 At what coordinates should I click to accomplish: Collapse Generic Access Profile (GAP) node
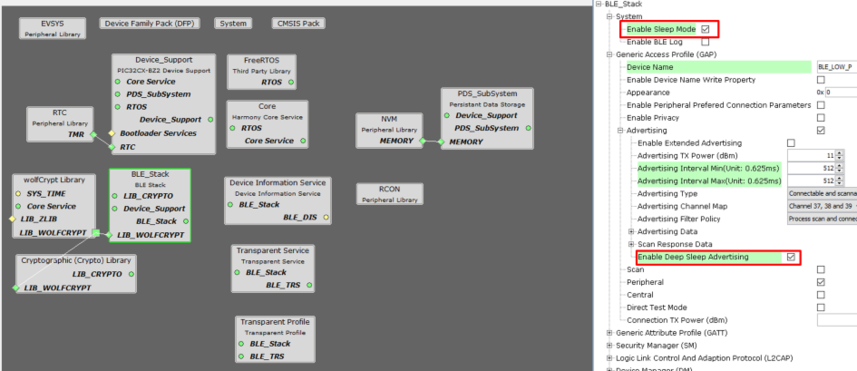pos(609,55)
